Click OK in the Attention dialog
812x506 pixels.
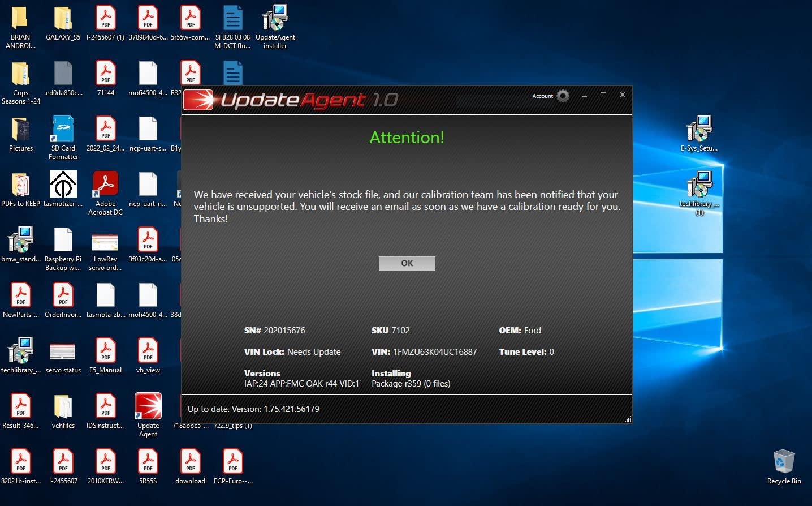click(x=407, y=263)
